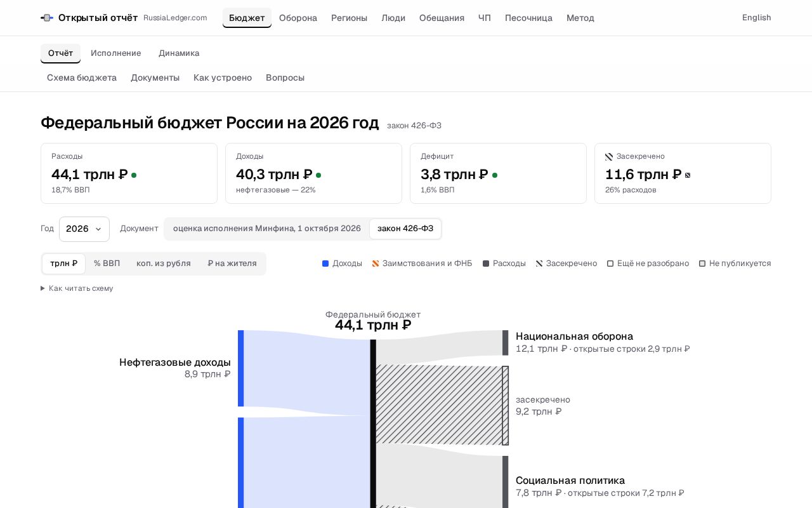812x508 pixels.
Task: Click the RussiaLedger.com link
Action: (x=175, y=18)
